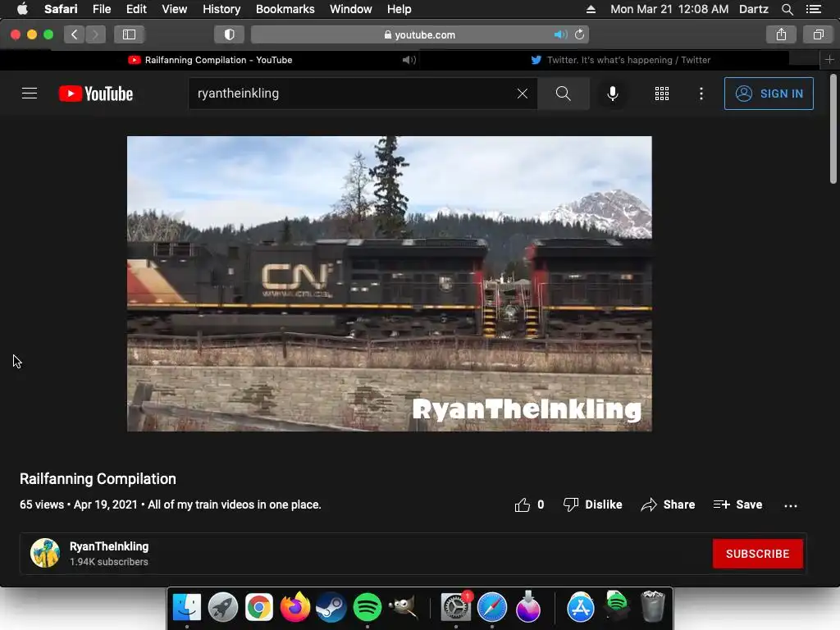Viewport: 840px width, 630px height.
Task: Open Spotlight search in the menu bar
Action: 787,9
